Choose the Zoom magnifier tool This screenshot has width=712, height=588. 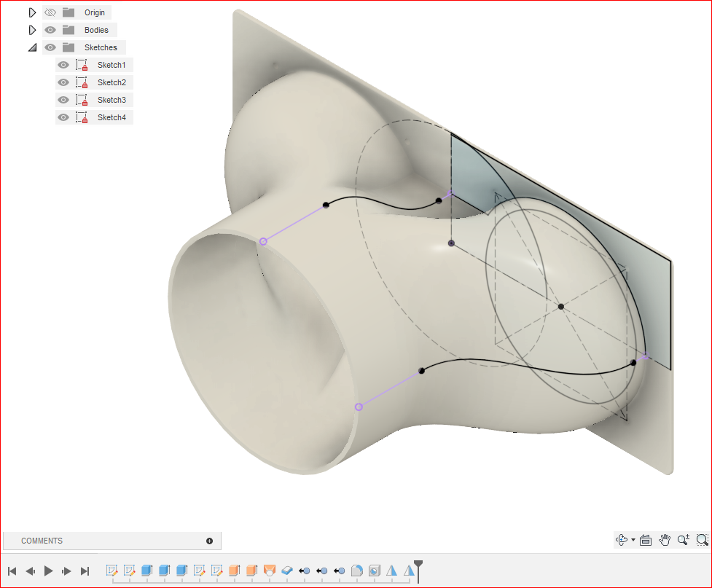tap(684, 540)
